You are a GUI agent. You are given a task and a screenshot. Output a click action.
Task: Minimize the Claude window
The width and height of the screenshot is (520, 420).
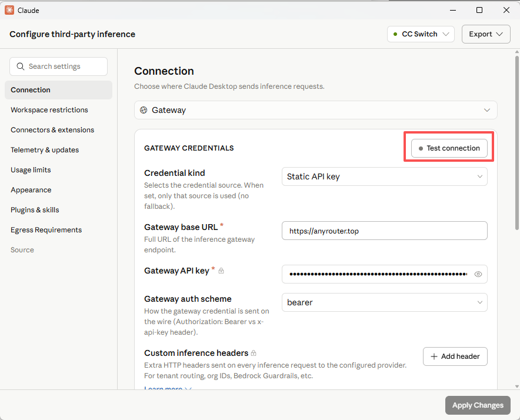453,10
